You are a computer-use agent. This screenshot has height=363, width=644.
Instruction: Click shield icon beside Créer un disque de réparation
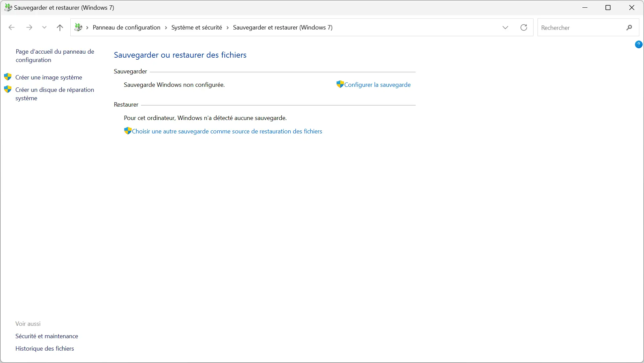8,89
